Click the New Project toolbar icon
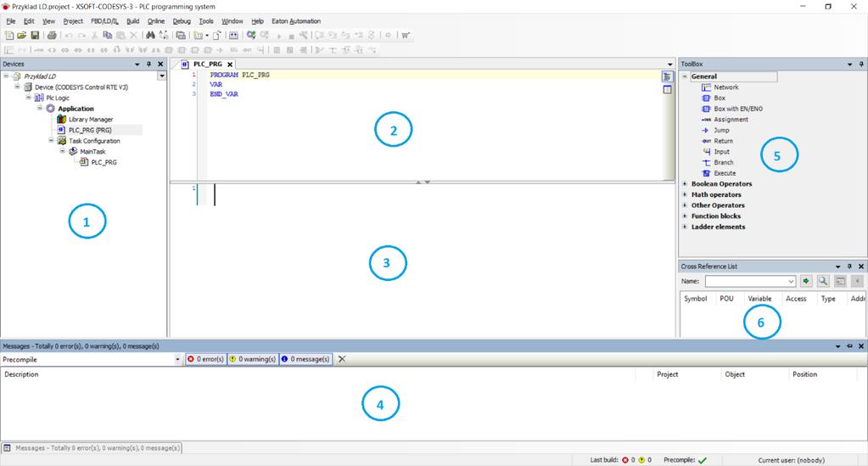Screen dimensions: 868x466 [8, 35]
